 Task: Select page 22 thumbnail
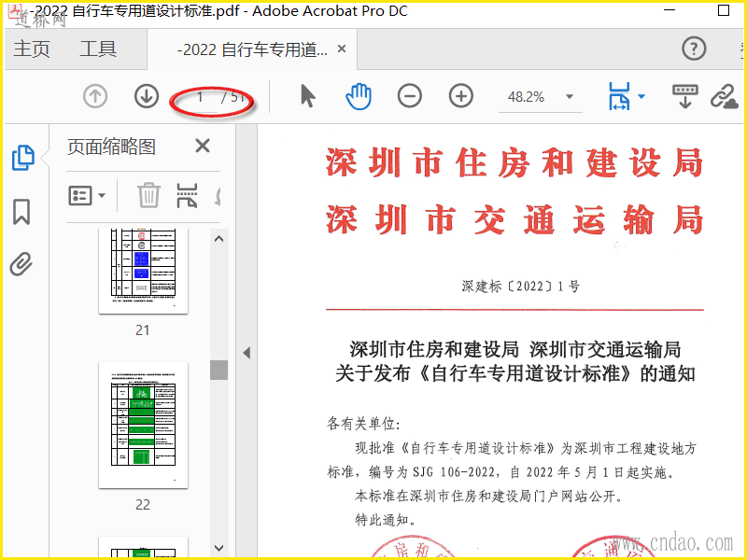coord(144,426)
